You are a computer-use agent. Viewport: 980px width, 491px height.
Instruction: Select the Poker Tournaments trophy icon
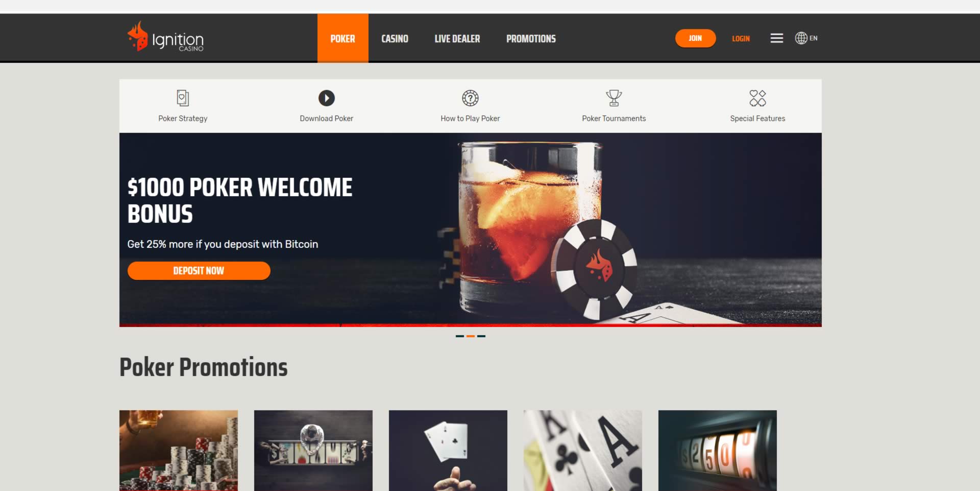(614, 98)
